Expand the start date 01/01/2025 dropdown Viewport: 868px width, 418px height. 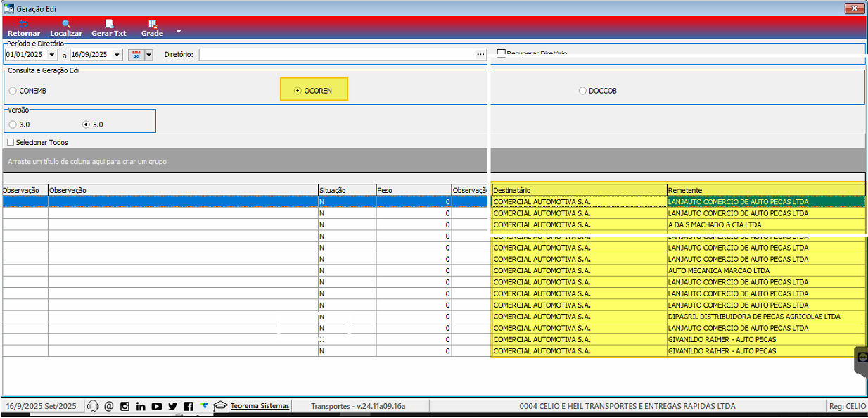click(x=52, y=55)
